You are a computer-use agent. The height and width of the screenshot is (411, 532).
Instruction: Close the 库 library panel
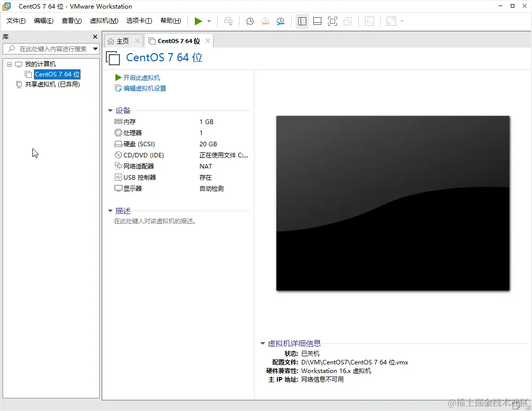[x=95, y=36]
